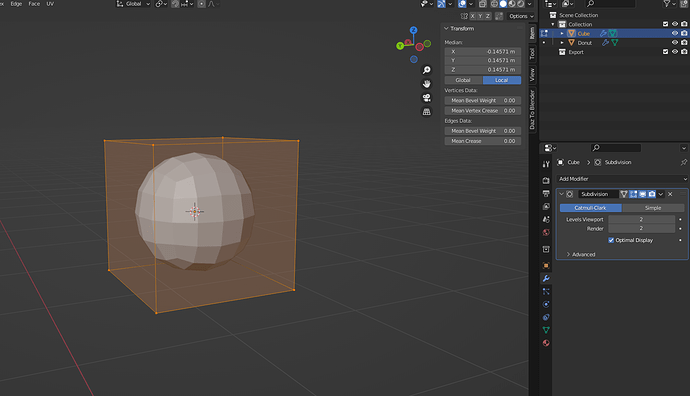Screen dimensions: 690x396
Task: Open the pivot point dropdown
Action: 161,4
